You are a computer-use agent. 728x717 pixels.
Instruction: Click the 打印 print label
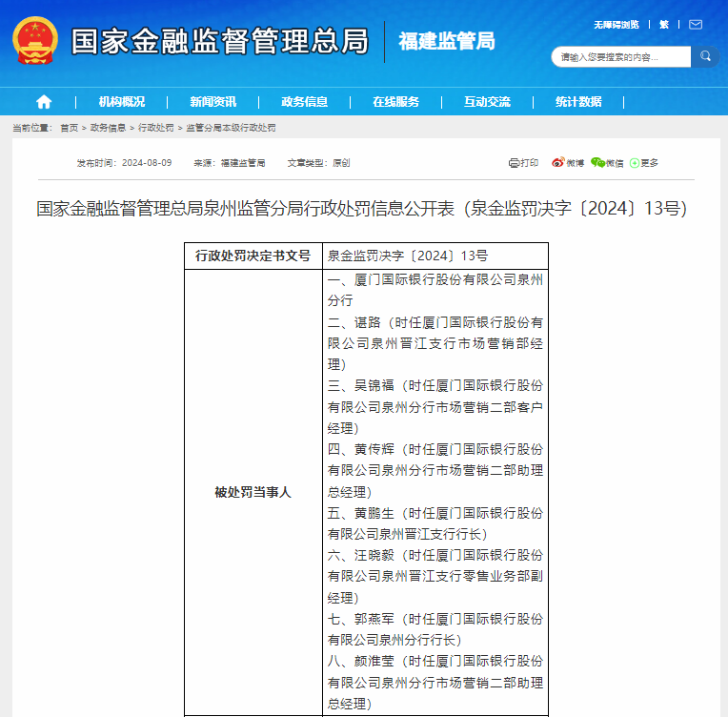[x=529, y=163]
